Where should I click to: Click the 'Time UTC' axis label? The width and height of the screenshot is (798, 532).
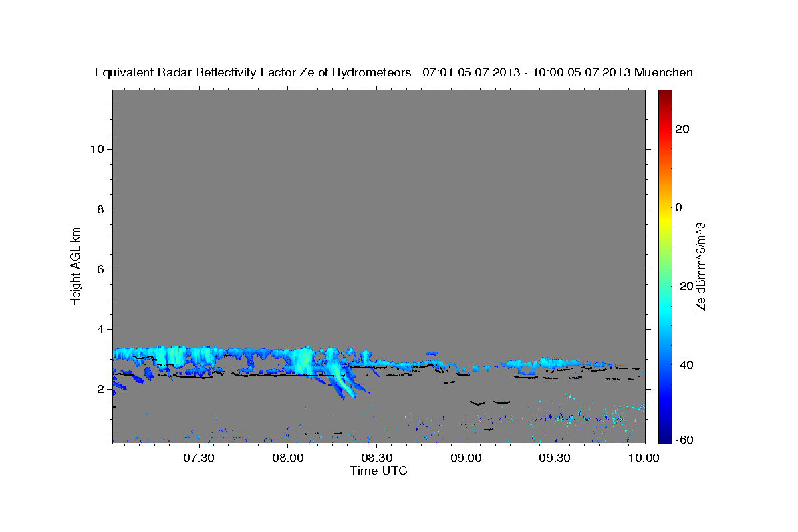378,471
